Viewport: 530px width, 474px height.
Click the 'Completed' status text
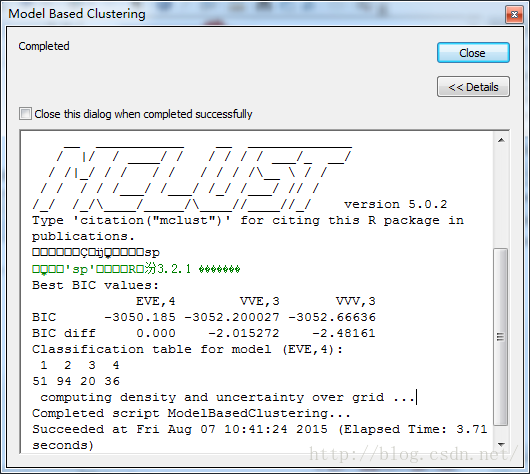point(44,46)
